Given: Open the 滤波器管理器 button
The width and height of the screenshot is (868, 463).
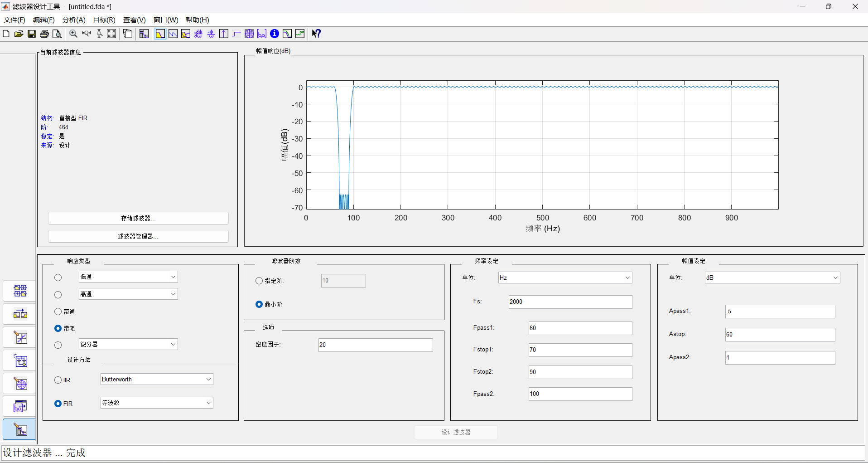Looking at the screenshot, I should click(138, 236).
